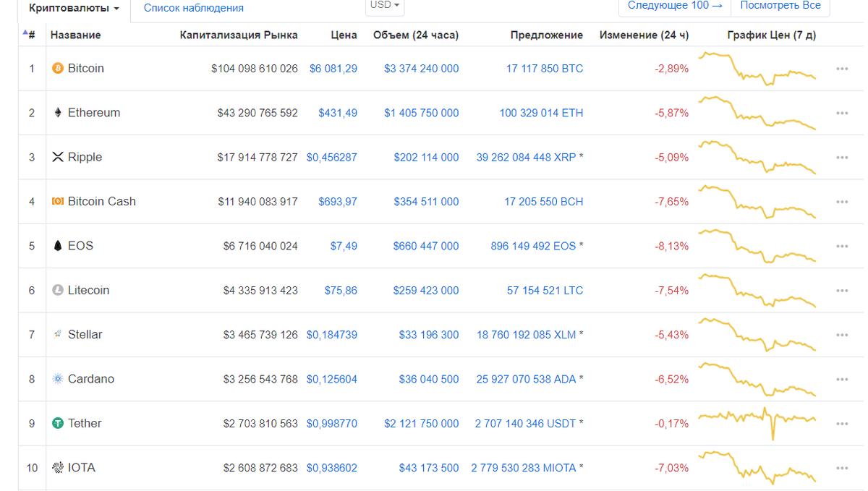Sort by Цена column header
Viewport: 868px width, 491px height.
344,35
